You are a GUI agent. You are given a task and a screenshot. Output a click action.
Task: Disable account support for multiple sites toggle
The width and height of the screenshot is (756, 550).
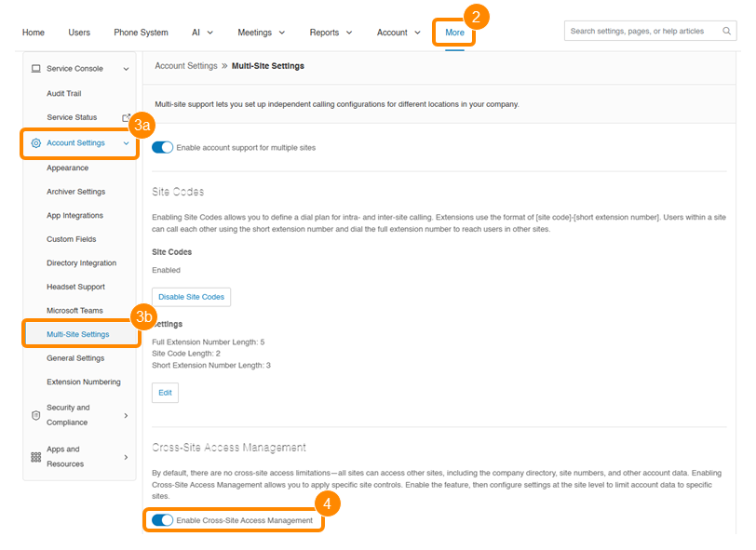pos(163,147)
